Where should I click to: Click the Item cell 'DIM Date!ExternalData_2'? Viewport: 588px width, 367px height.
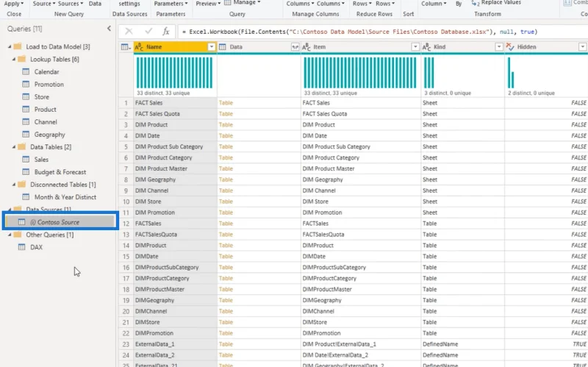(361, 355)
